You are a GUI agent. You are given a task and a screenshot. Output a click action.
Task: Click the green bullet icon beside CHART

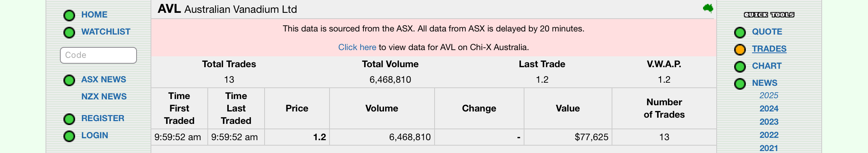point(740,66)
